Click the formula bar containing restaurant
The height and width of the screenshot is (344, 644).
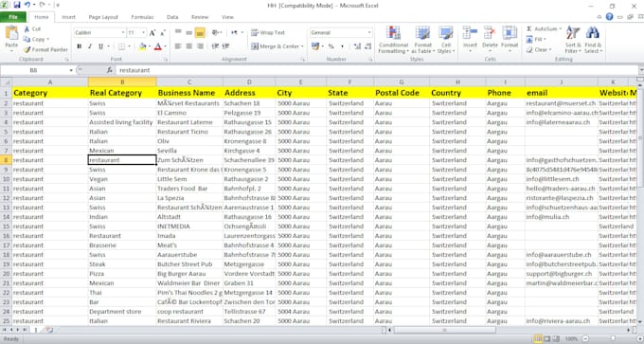pyautogui.click(x=377, y=70)
